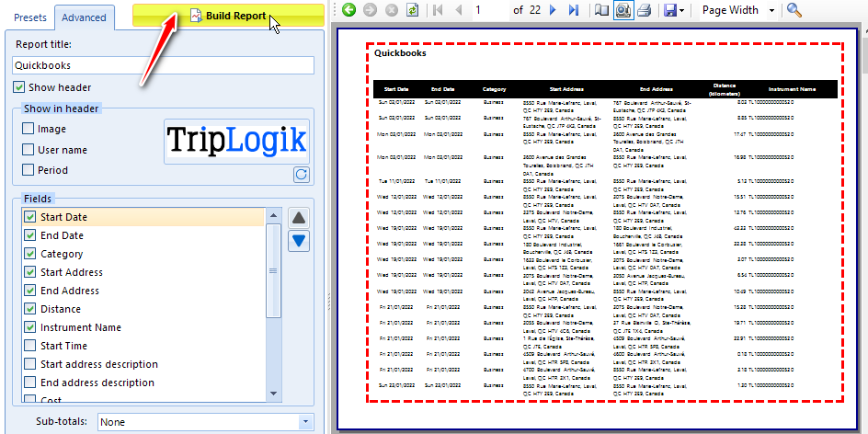Uncheck the Show header checkbox
868x434 pixels.
pyautogui.click(x=19, y=87)
